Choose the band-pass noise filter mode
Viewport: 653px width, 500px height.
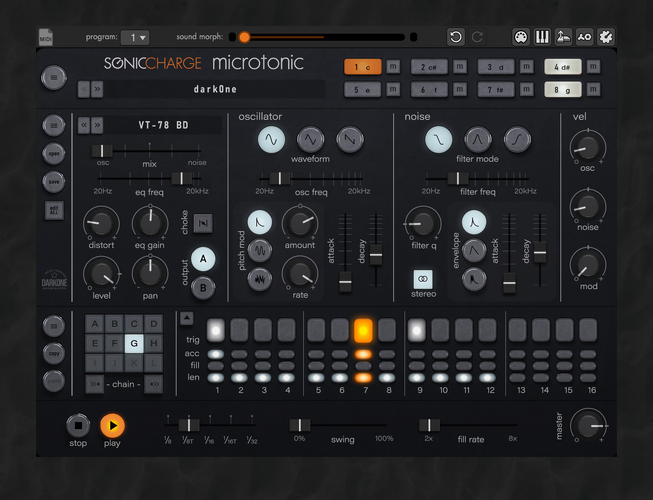coord(478,139)
